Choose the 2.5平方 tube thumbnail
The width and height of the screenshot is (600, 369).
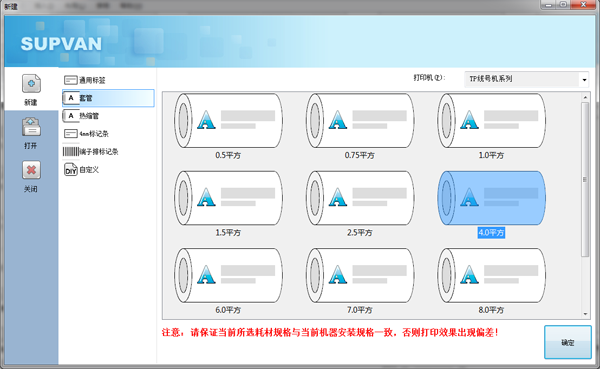(360, 198)
